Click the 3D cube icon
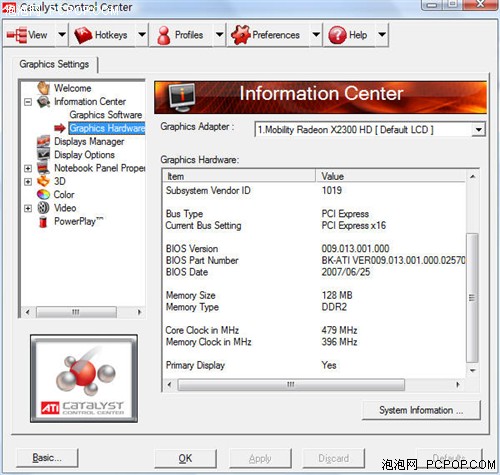500x475 pixels. 43,181
